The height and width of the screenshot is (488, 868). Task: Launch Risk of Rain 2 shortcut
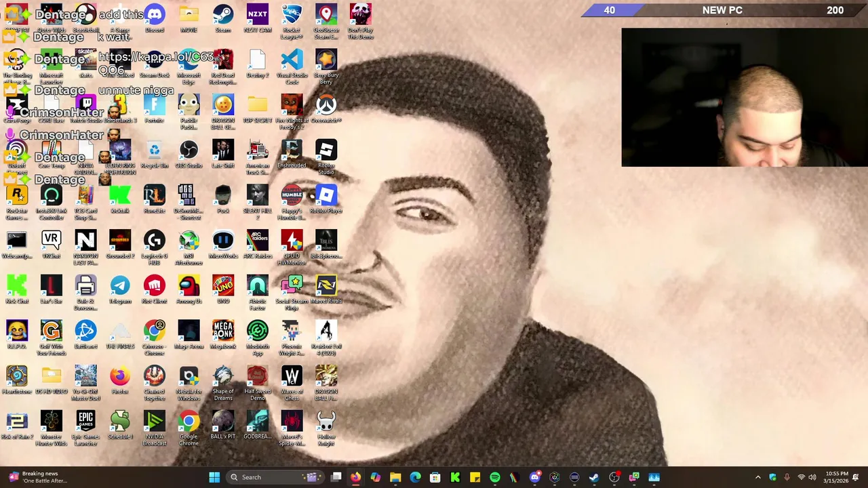point(17,425)
